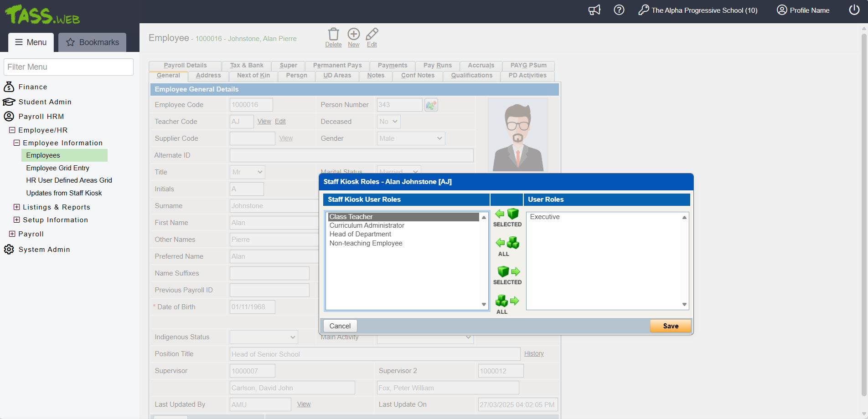This screenshot has height=419, width=868.
Task: Click the Filter Menu search field
Action: tap(68, 67)
